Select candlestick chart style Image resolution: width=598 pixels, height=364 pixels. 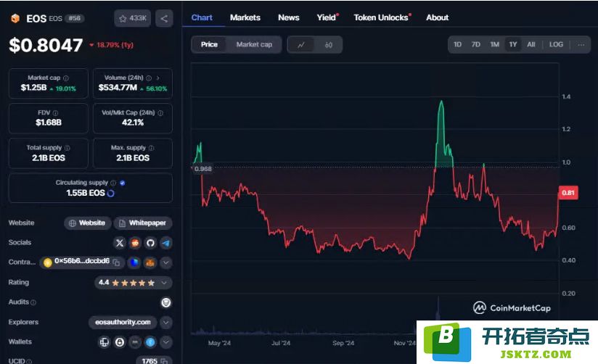328,45
